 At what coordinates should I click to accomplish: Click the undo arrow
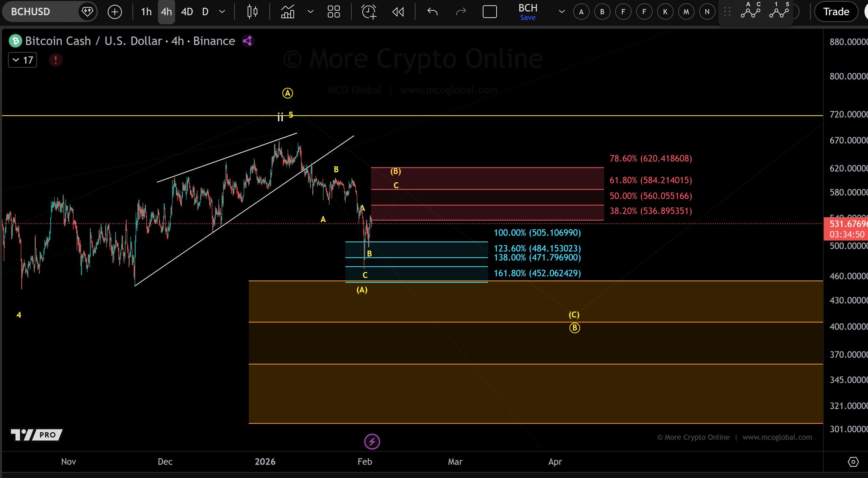432,12
